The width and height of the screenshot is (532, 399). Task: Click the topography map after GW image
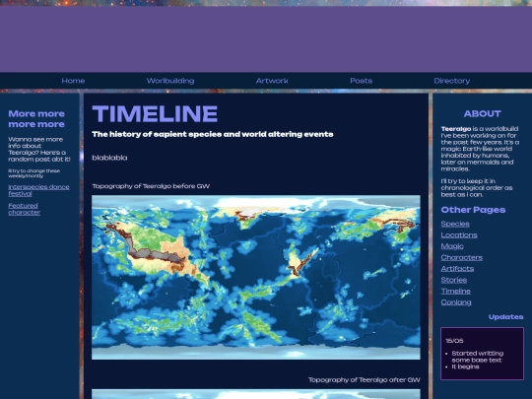(256, 394)
